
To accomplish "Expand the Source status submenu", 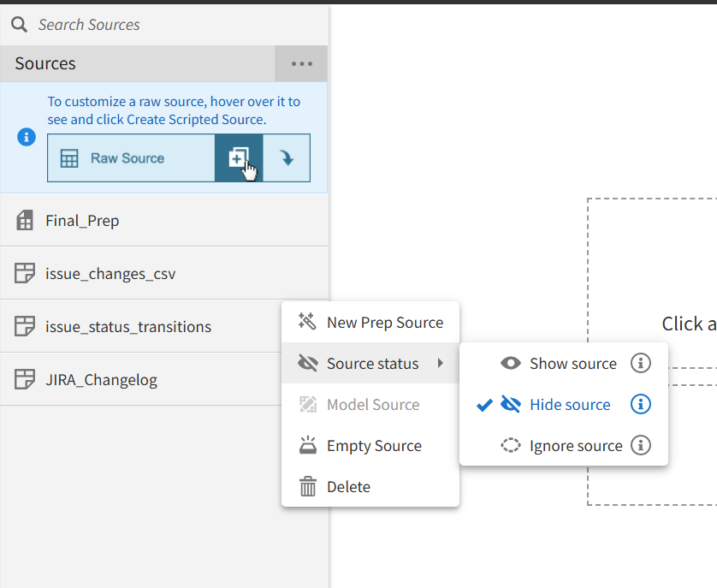I will coord(372,364).
